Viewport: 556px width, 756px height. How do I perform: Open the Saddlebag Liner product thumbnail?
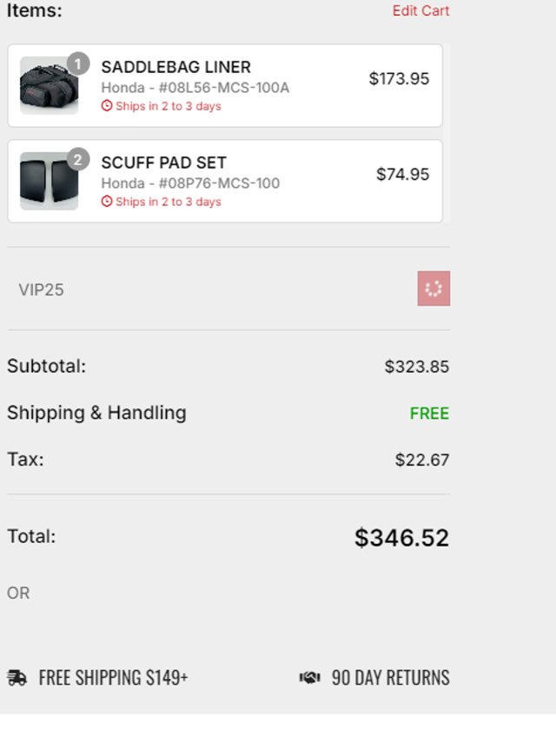pos(49,85)
